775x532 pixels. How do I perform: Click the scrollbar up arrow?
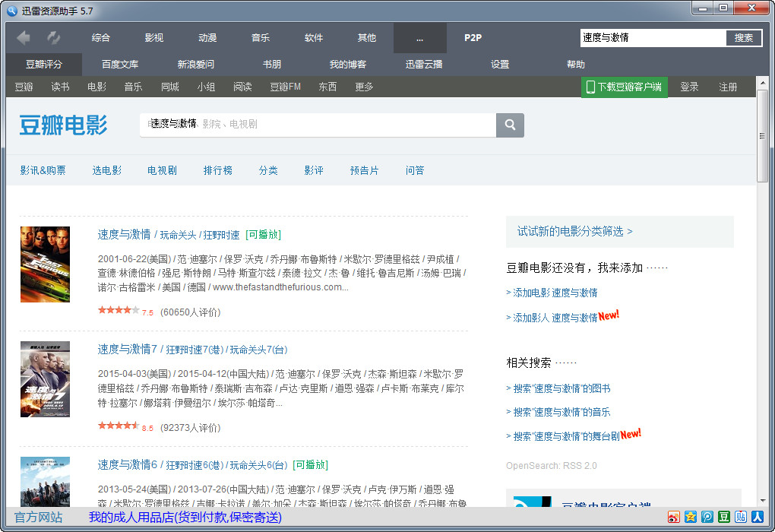(762, 83)
